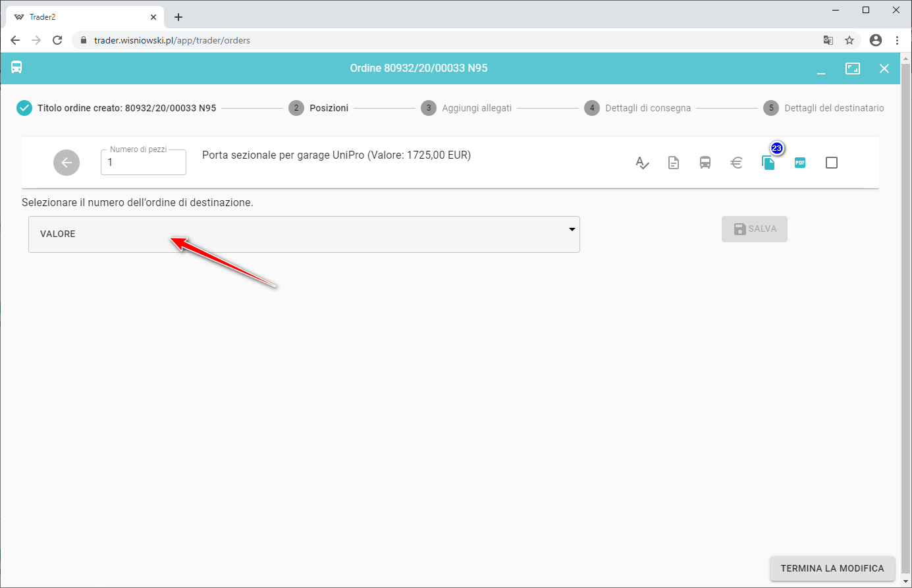Open step 5 Dettagli del destinatario
Image resolution: width=912 pixels, height=588 pixels.
[823, 108]
